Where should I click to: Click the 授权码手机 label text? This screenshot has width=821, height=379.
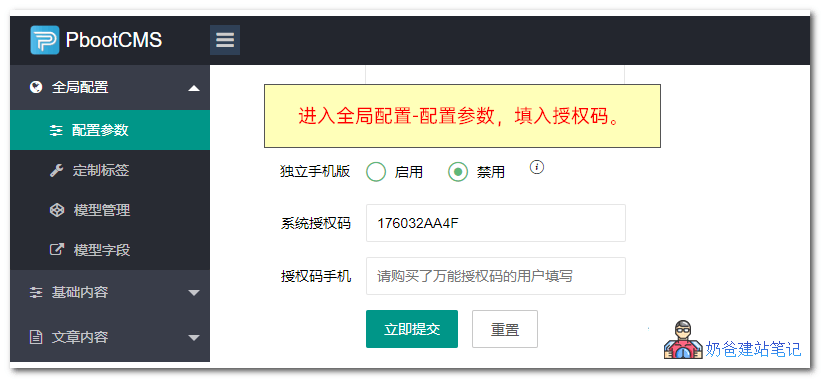[x=316, y=276]
